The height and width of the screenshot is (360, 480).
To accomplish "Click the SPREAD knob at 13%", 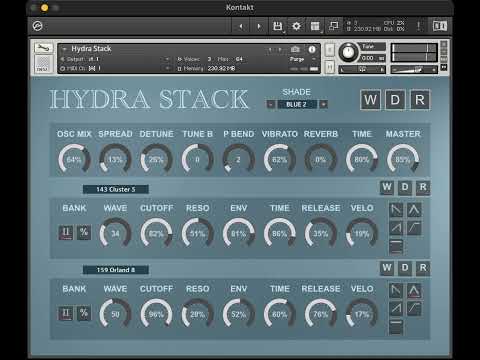I will click(x=115, y=159).
